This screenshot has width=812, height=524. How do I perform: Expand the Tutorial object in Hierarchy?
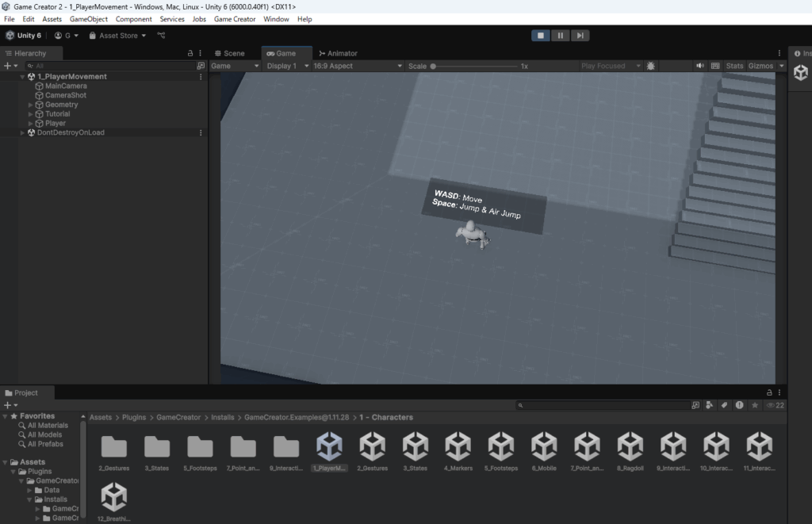(x=31, y=114)
